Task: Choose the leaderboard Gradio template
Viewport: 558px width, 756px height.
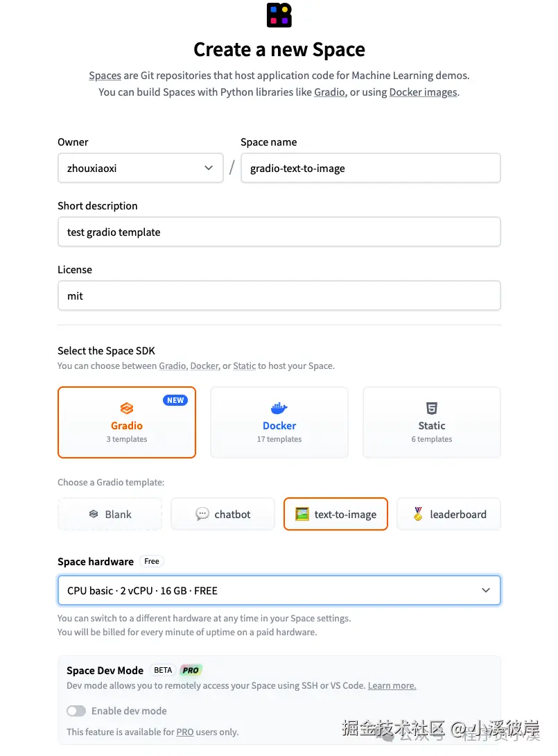Action: (x=448, y=514)
